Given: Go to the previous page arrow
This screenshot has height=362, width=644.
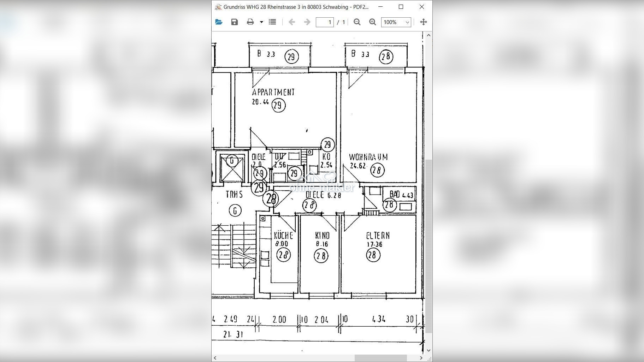Looking at the screenshot, I should tap(292, 22).
